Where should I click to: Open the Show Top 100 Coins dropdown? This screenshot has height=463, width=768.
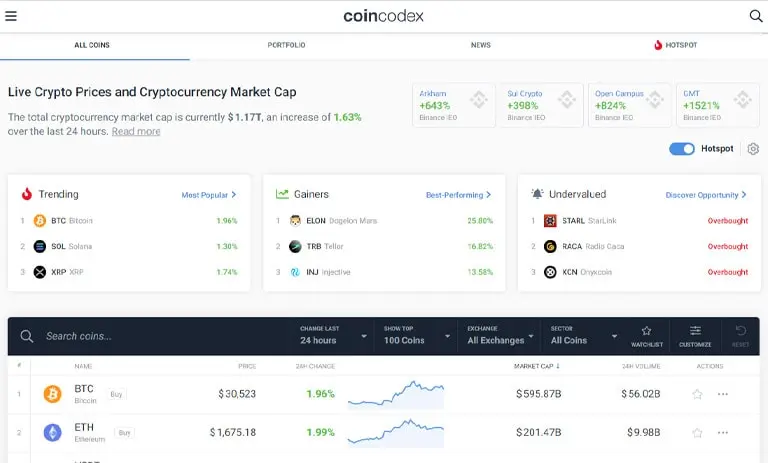416,336
